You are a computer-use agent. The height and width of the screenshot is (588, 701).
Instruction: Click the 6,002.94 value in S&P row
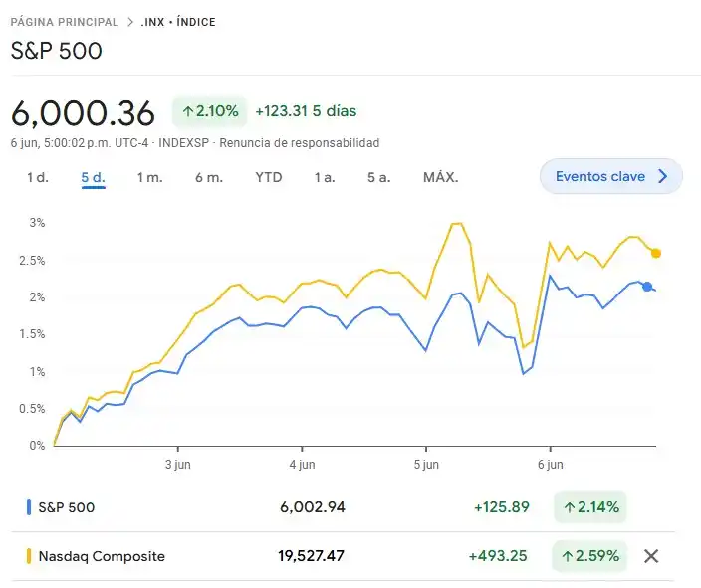313,507
